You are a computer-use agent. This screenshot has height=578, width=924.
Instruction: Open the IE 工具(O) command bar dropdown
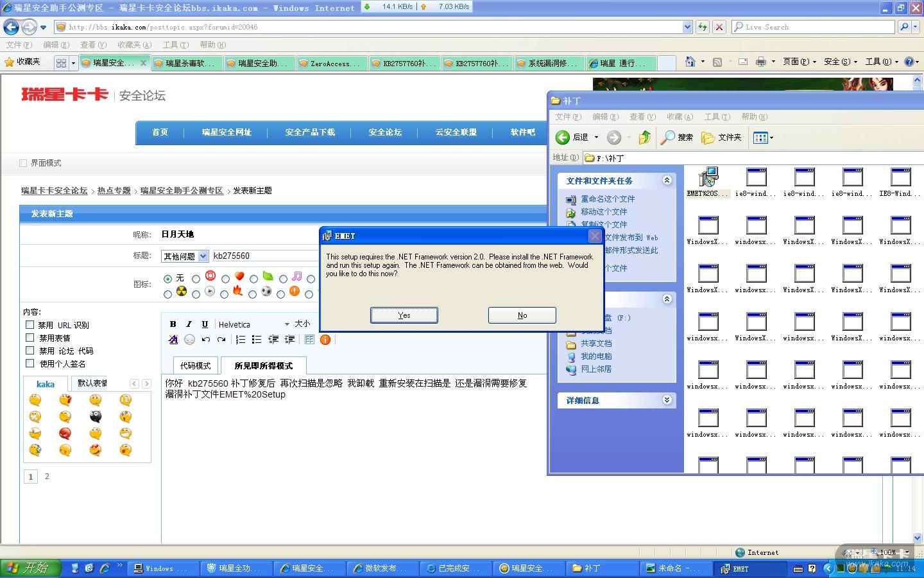[882, 62]
